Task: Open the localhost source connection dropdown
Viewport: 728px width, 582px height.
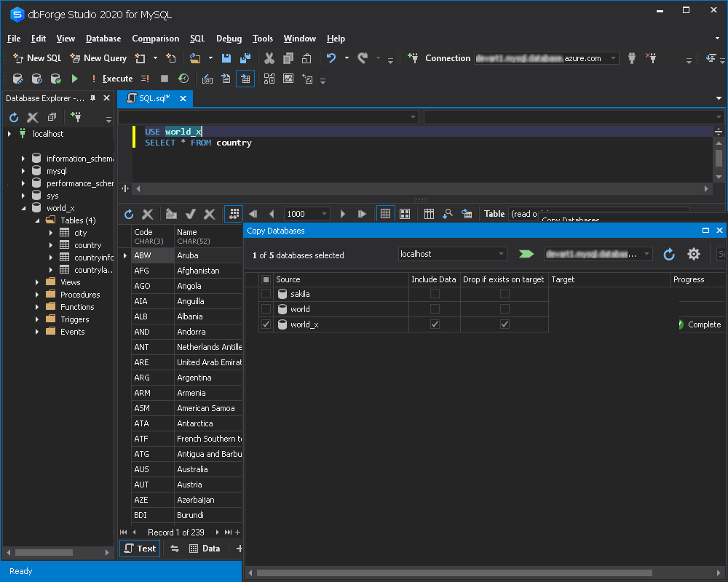Action: pos(501,254)
